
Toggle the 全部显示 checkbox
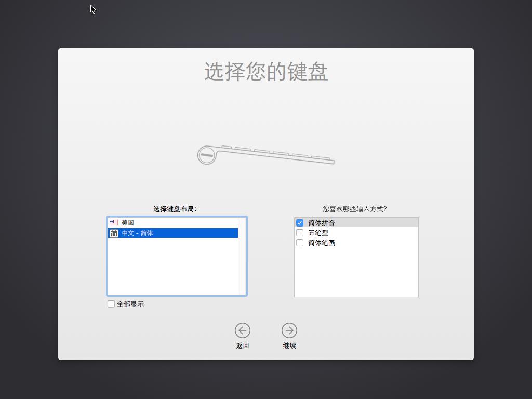(x=111, y=303)
